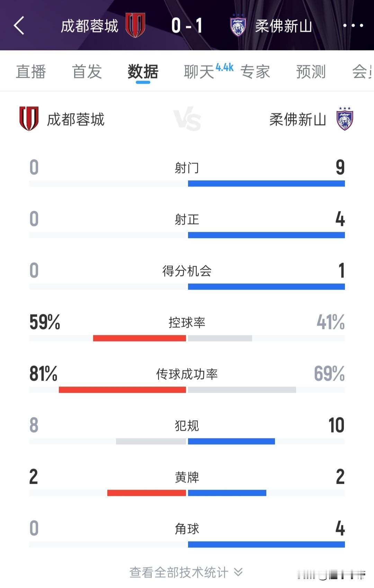Tap the 0 - 1 score display

[187, 25]
